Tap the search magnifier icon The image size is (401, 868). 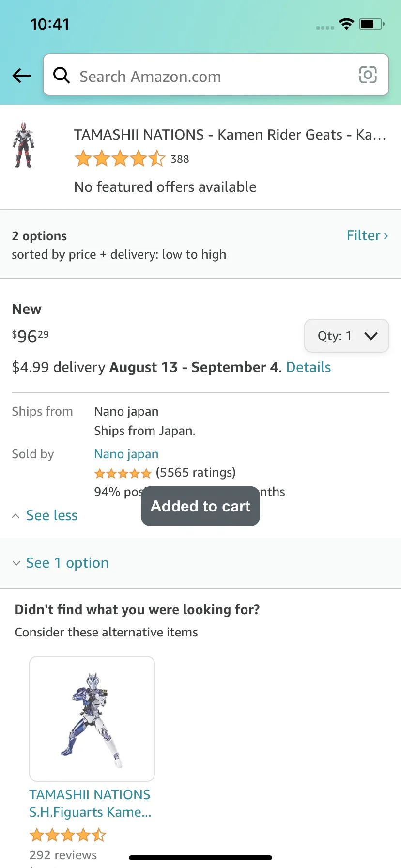pyautogui.click(x=62, y=75)
